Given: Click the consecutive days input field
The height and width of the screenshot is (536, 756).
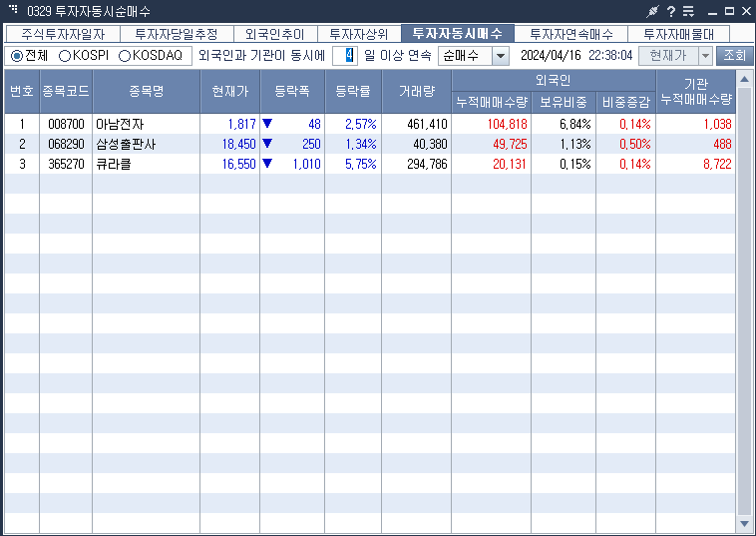Looking at the screenshot, I should pyautogui.click(x=345, y=56).
